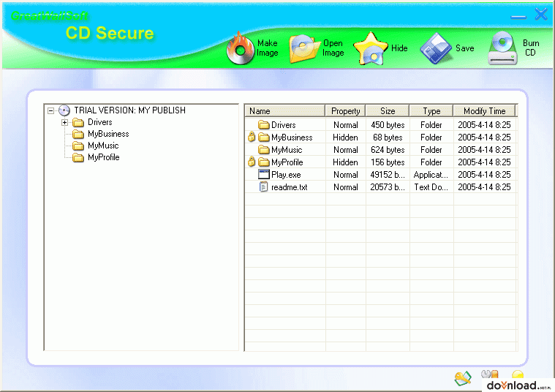Select the MyBusiness row in the file list
The image size is (555, 392).
tap(381, 137)
